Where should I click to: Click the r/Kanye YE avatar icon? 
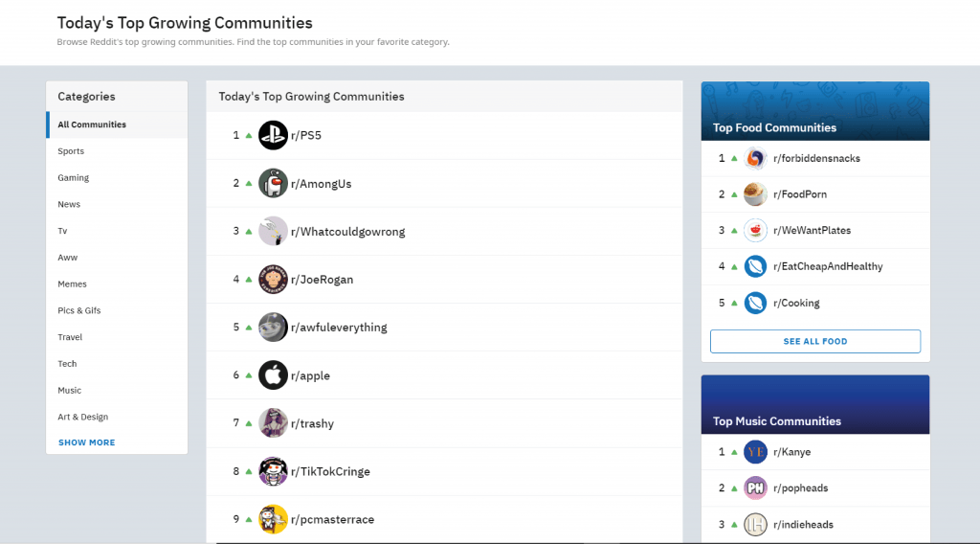pyautogui.click(x=755, y=451)
